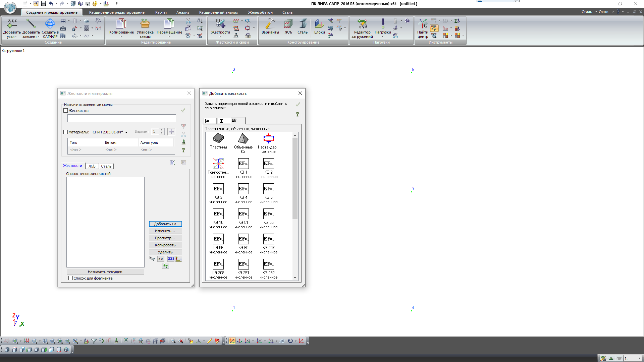The image size is (644, 362).
Task: Open dropdown arrow under Перемещение
Action: [169, 37]
